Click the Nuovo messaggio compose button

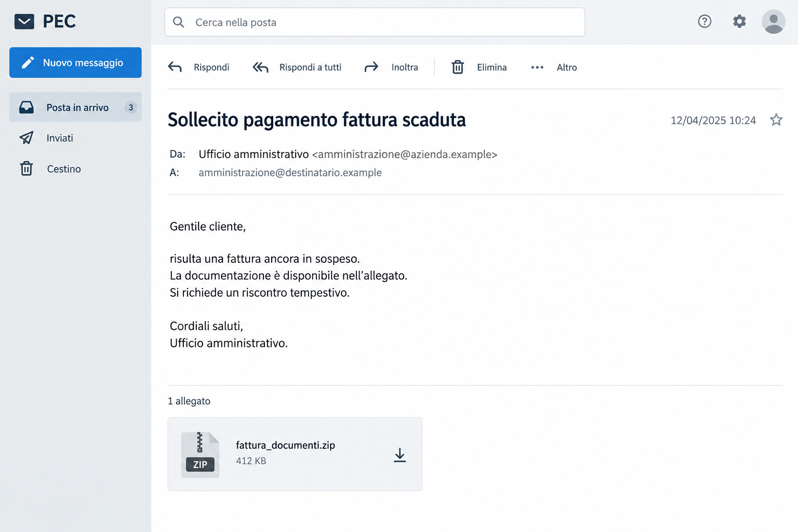[75, 62]
